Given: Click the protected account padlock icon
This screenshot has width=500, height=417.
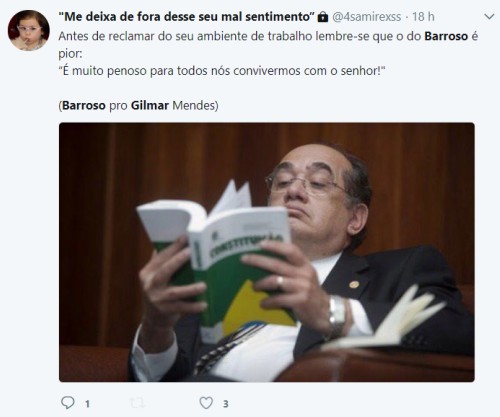Looking at the screenshot, I should 323,17.
